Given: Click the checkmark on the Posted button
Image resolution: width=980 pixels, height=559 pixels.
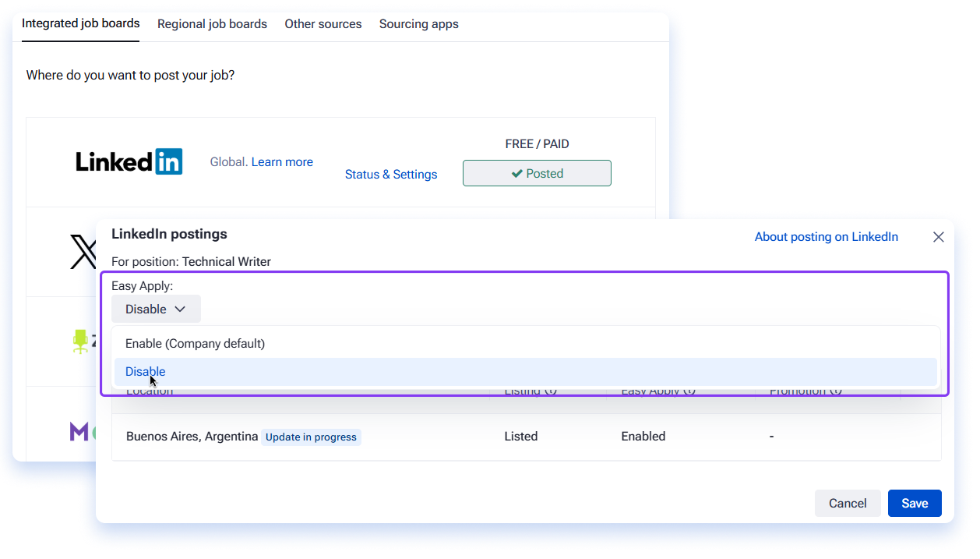Looking at the screenshot, I should tap(516, 174).
